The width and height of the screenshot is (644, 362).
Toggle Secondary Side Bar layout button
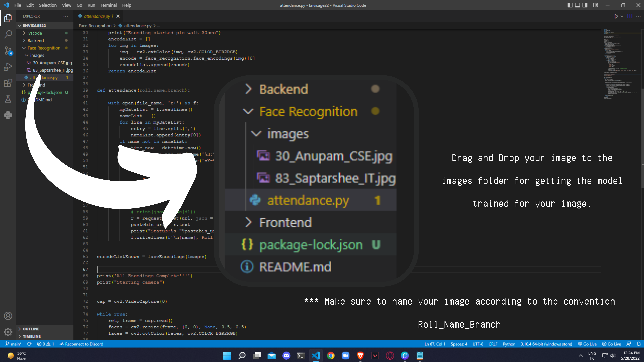tap(585, 5)
